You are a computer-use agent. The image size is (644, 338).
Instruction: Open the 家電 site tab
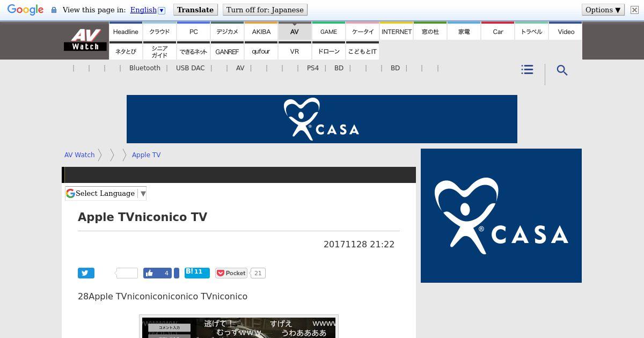pyautogui.click(x=464, y=31)
